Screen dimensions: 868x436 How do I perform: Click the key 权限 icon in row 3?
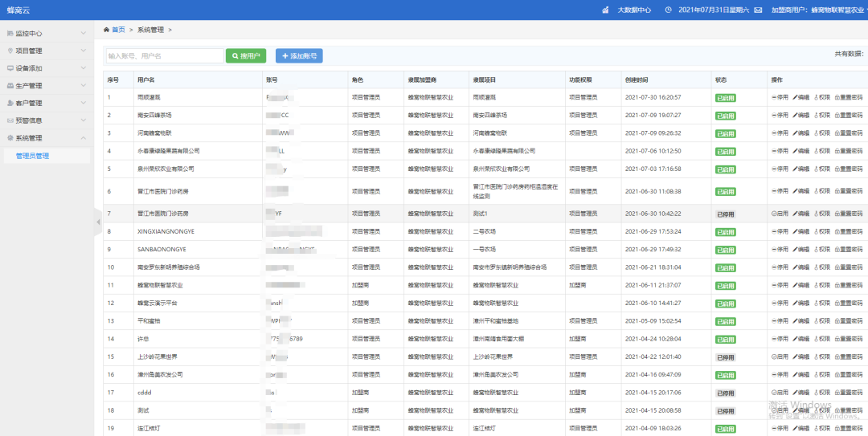pyautogui.click(x=816, y=133)
